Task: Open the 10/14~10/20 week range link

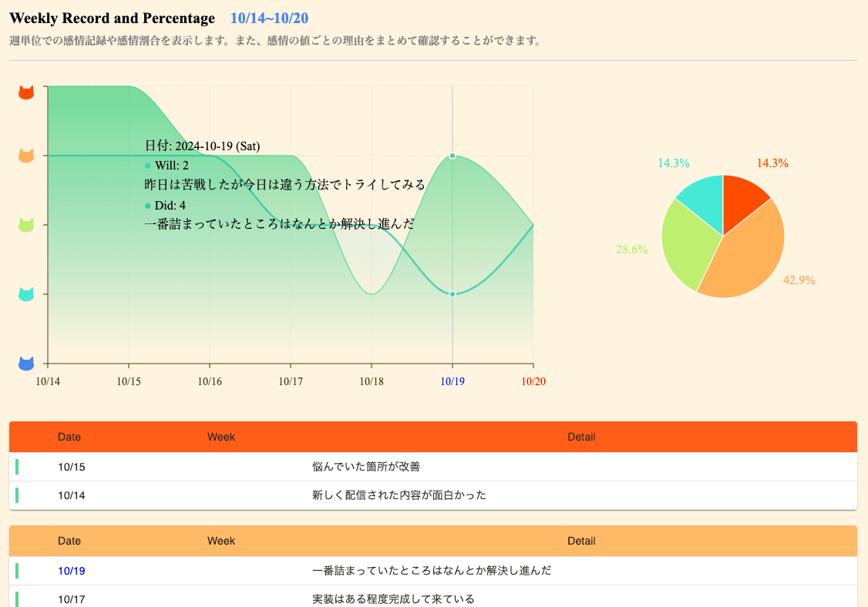Action: click(269, 18)
